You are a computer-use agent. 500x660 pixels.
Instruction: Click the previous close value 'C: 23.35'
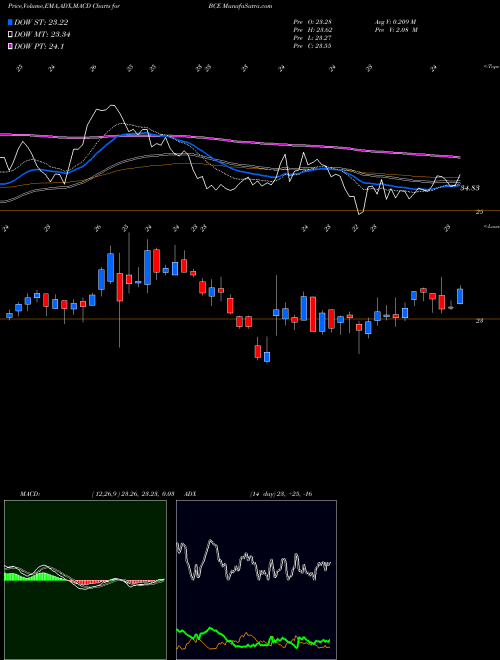pyautogui.click(x=320, y=46)
